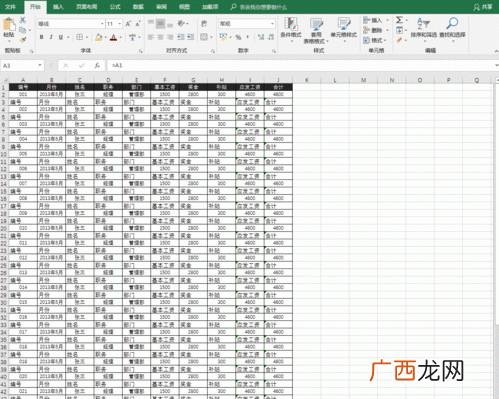Open the File (文件) tab
Screen dimensions: 499x399
[11, 7]
